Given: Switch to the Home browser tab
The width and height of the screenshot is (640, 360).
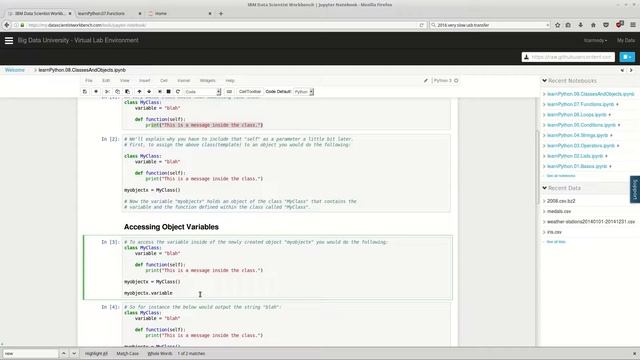Looking at the screenshot, I should 180,13.
